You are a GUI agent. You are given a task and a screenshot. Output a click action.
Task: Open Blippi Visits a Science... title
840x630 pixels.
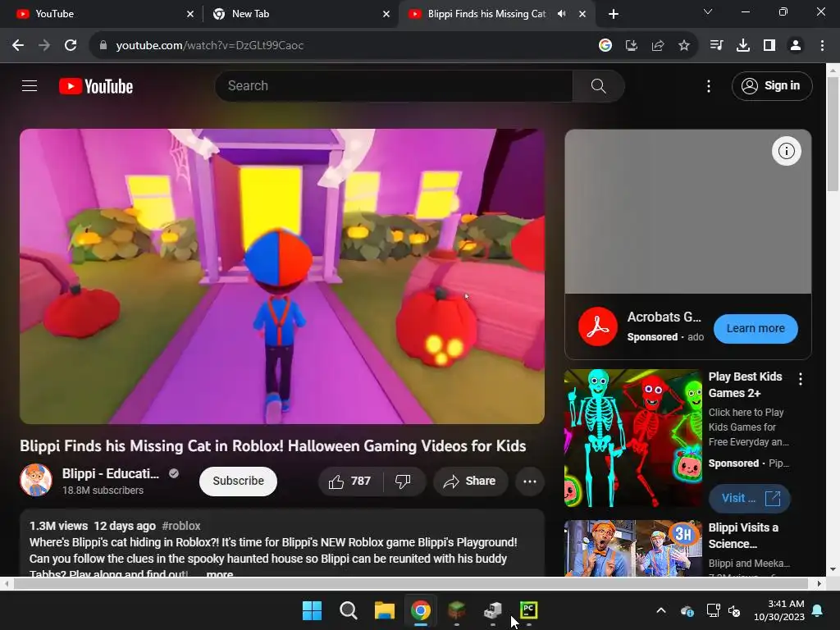[743, 536]
